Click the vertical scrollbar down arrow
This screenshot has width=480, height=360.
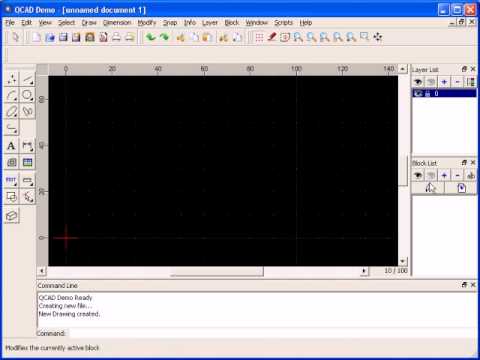(x=403, y=261)
